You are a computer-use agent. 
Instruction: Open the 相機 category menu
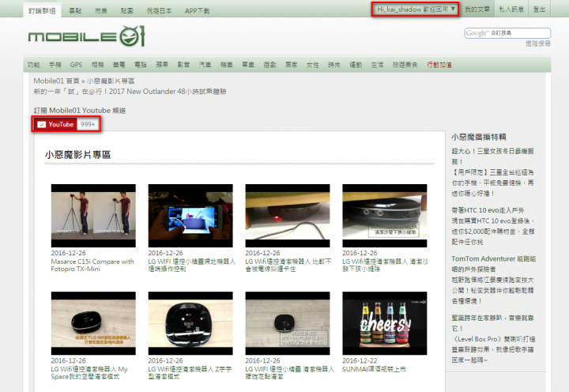pyautogui.click(x=98, y=65)
